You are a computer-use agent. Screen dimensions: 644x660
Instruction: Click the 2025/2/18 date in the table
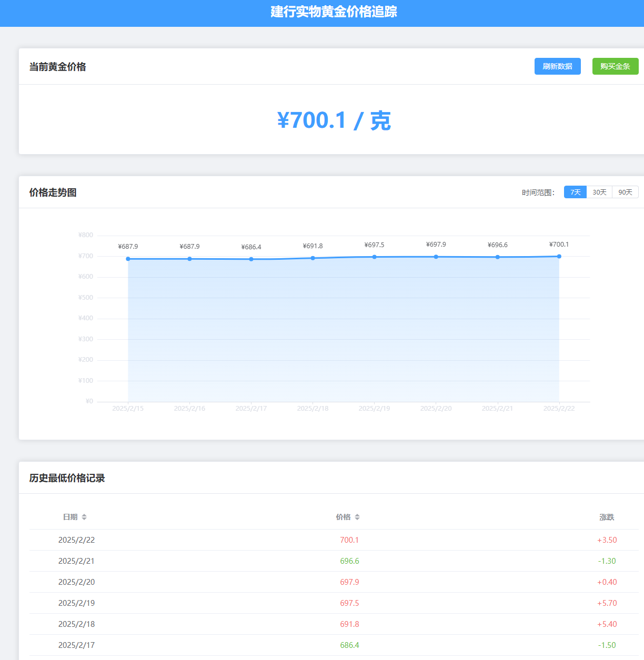tap(76, 624)
